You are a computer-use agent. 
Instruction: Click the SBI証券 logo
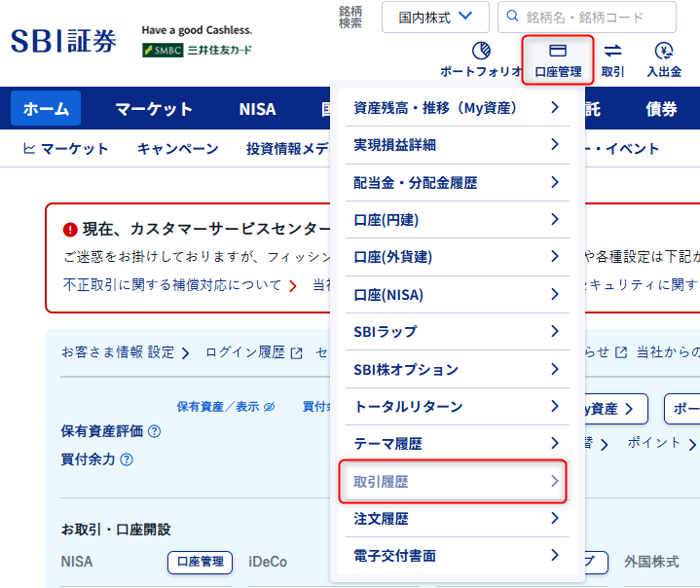(x=63, y=41)
